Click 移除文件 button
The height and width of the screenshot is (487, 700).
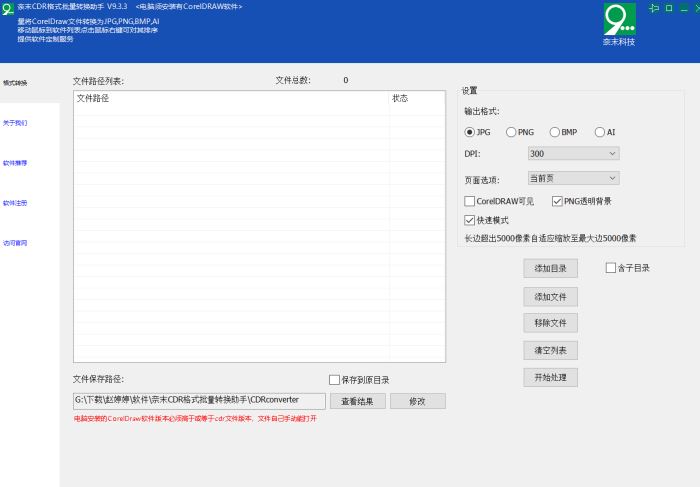(550, 323)
